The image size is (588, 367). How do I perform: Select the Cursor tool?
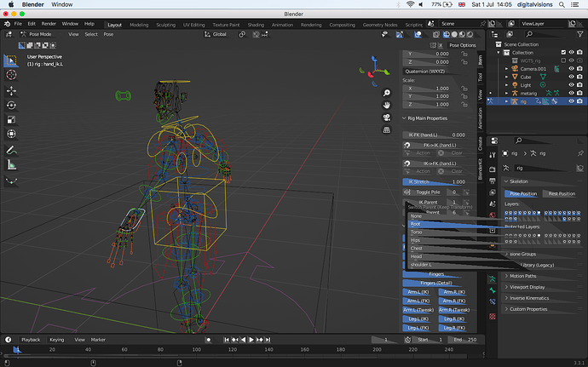tap(11, 75)
